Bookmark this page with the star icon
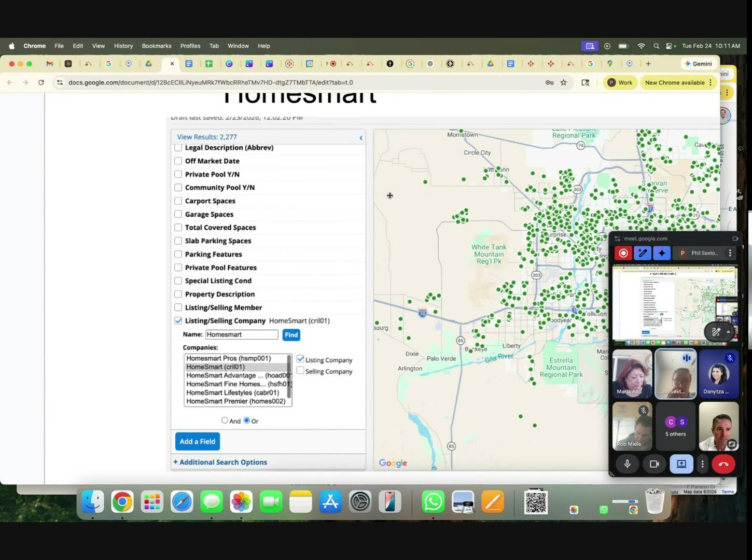 [564, 82]
